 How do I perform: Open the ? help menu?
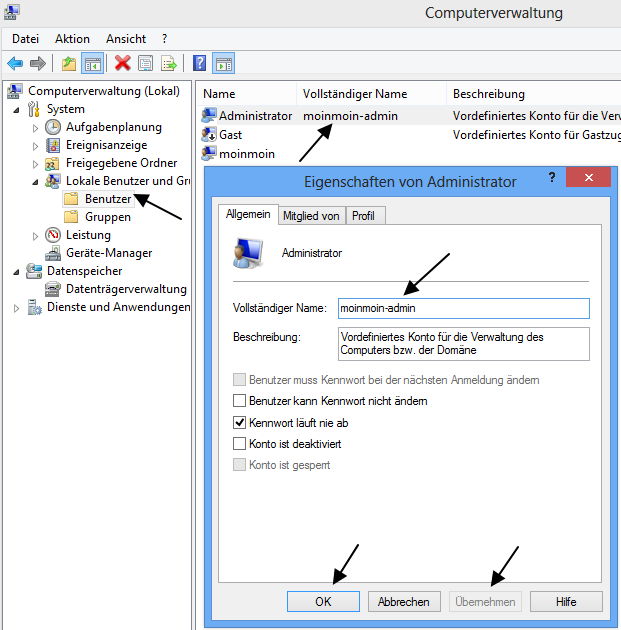(164, 39)
